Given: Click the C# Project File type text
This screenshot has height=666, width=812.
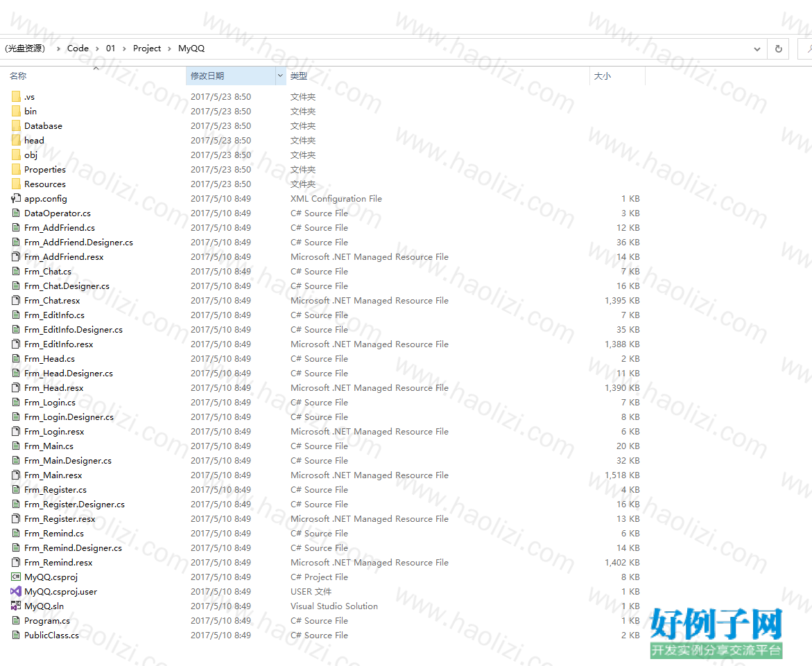Looking at the screenshot, I should (319, 577).
